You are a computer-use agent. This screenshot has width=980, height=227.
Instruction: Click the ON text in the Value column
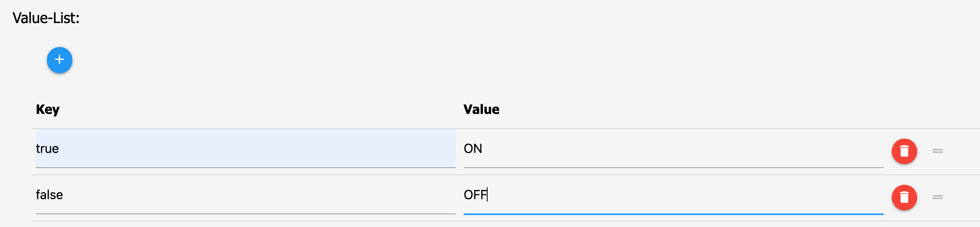click(473, 149)
